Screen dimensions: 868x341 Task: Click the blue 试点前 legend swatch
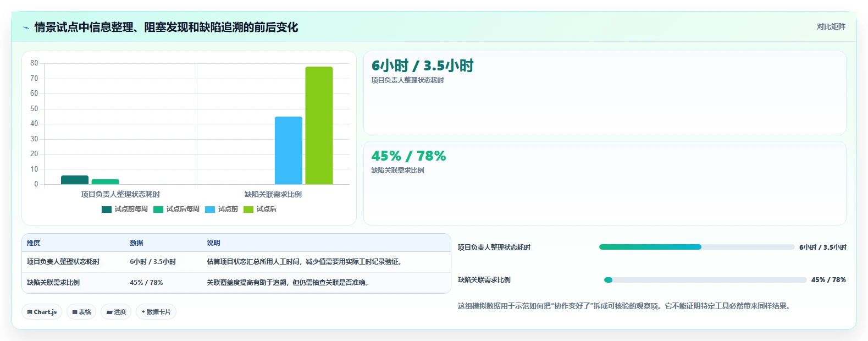(x=210, y=209)
